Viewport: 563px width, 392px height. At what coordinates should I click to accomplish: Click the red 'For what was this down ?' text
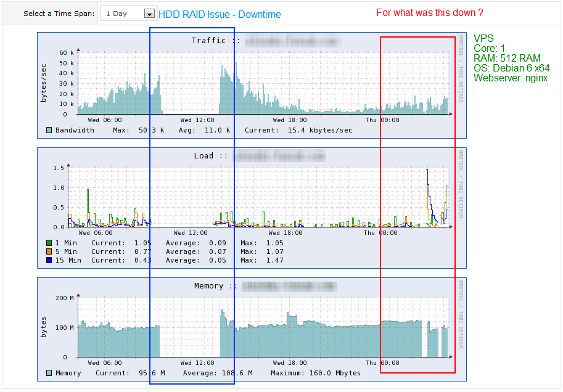coord(430,13)
